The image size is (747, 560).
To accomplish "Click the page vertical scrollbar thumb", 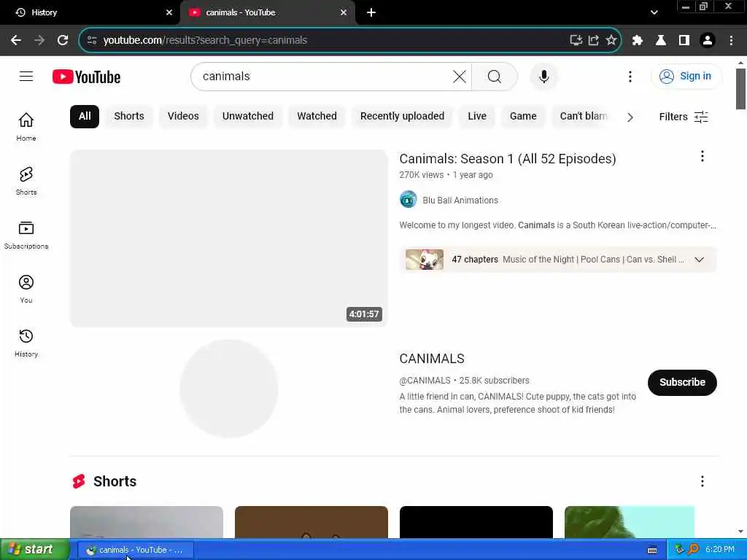I will click(x=740, y=88).
